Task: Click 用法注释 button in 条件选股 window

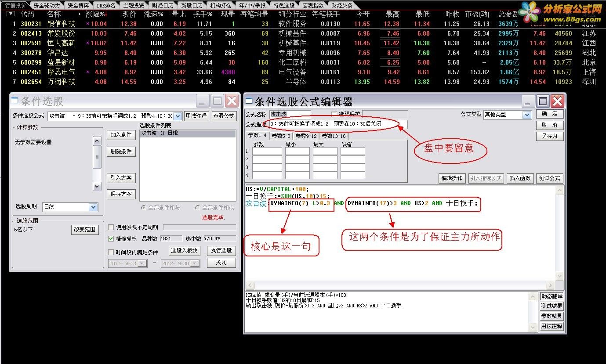Action: [x=196, y=116]
